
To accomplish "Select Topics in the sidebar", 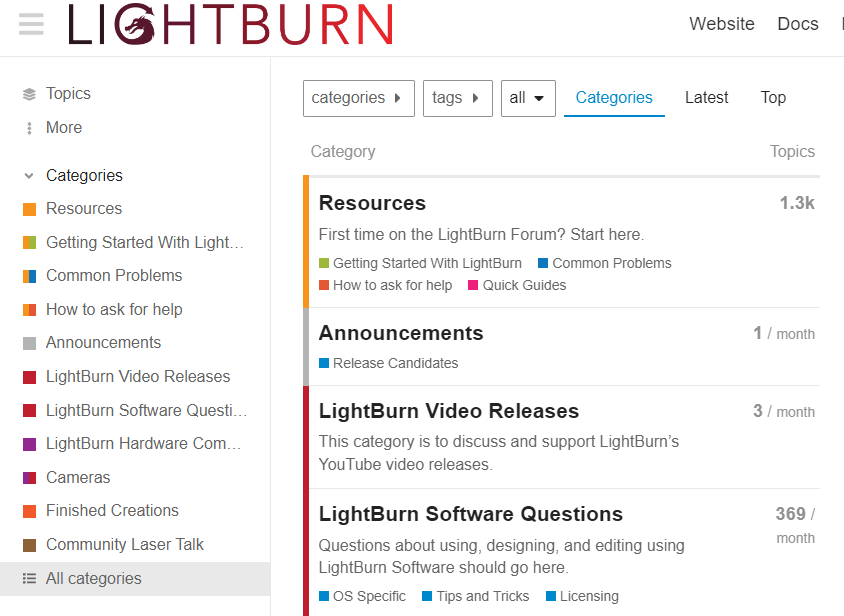I will (68, 94).
